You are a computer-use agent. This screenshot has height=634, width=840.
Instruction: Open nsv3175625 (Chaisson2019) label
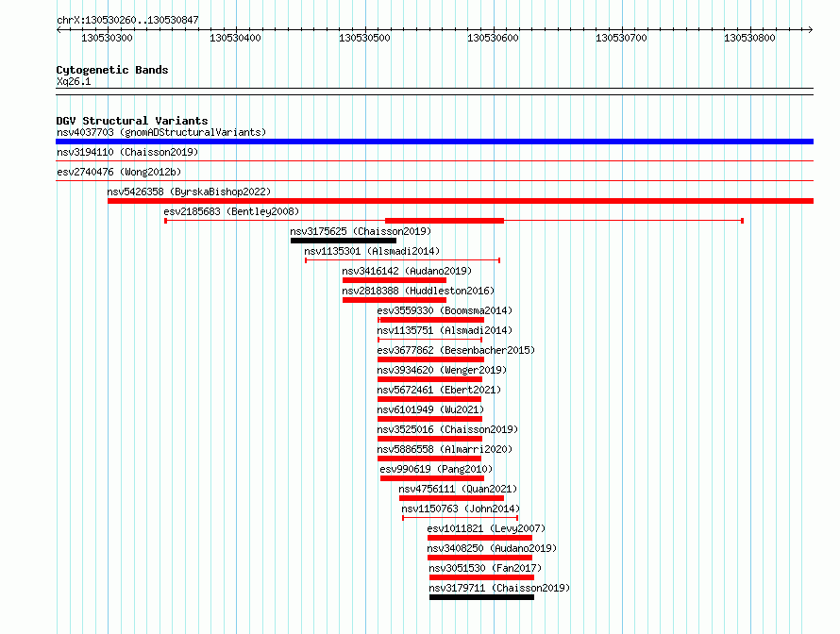coord(361,231)
